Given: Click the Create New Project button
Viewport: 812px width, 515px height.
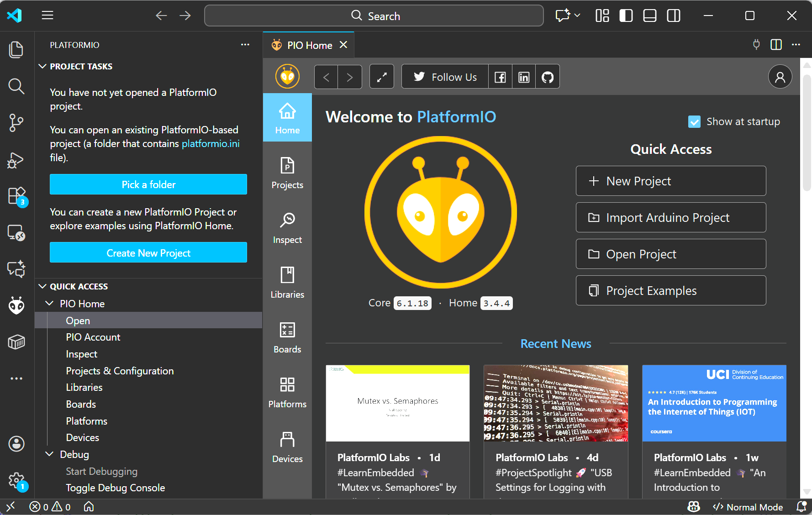Looking at the screenshot, I should coord(148,253).
